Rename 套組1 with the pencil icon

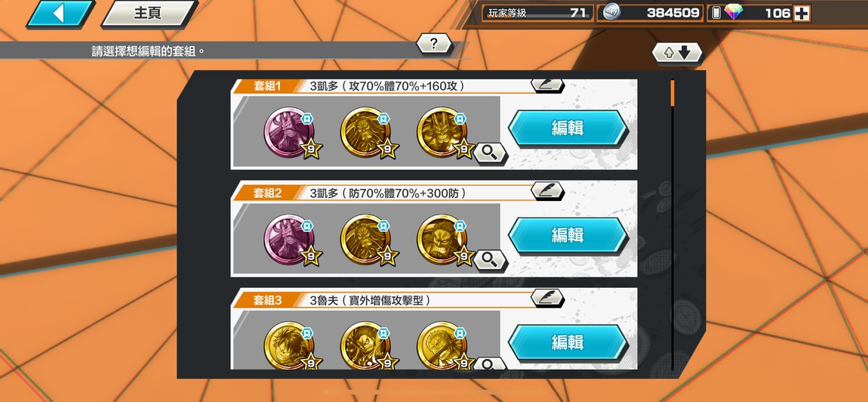tap(547, 85)
